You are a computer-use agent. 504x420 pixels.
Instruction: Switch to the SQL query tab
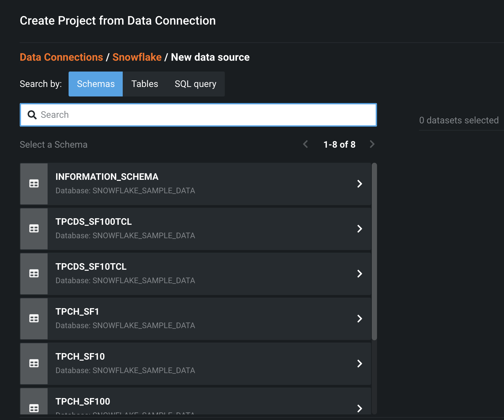(195, 84)
